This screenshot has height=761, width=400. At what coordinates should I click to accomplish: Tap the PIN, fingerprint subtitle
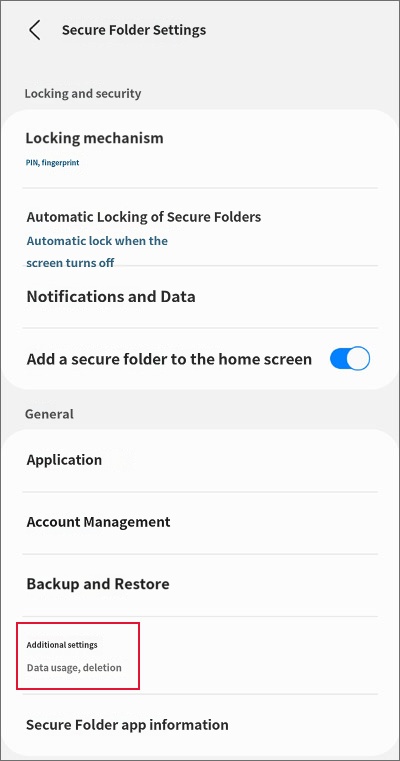click(x=52, y=163)
